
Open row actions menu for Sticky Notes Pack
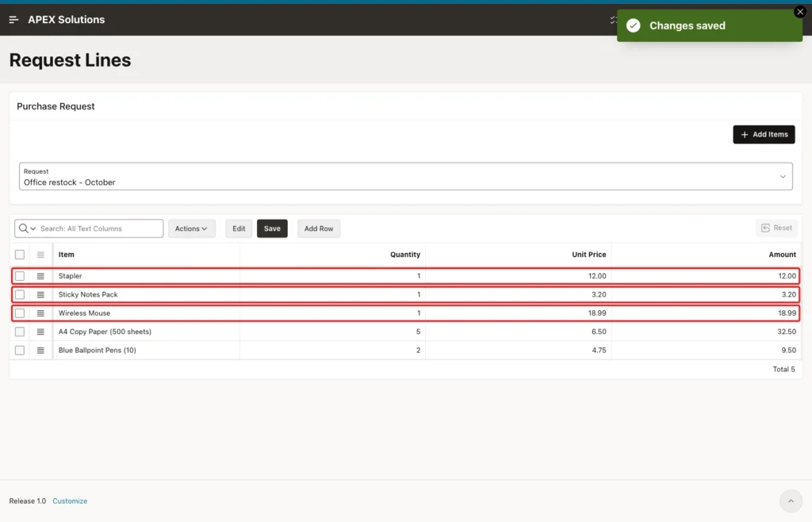(40, 294)
